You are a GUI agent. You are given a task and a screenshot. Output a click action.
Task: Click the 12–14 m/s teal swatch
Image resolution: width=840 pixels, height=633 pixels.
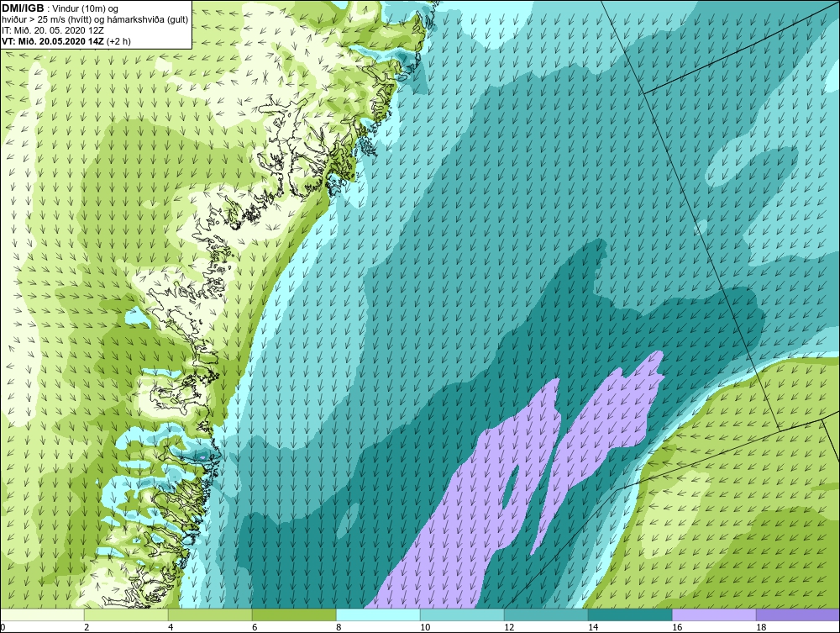[x=546, y=615]
